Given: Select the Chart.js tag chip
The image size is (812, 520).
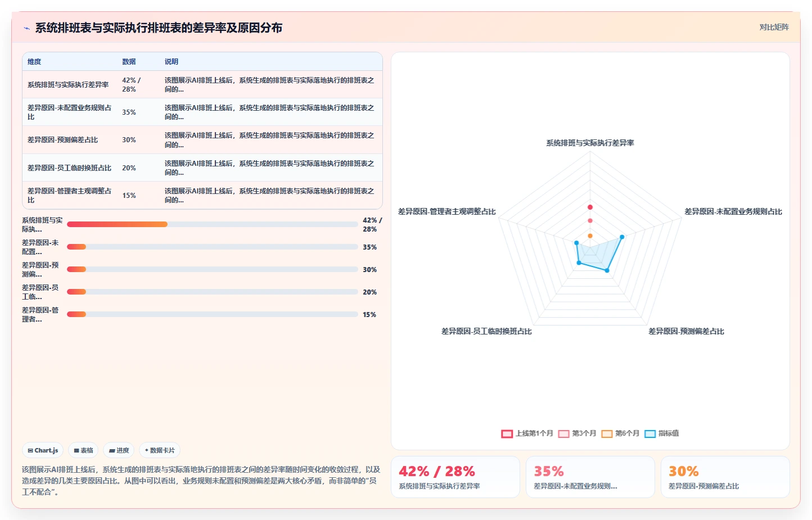Looking at the screenshot, I should [x=43, y=450].
